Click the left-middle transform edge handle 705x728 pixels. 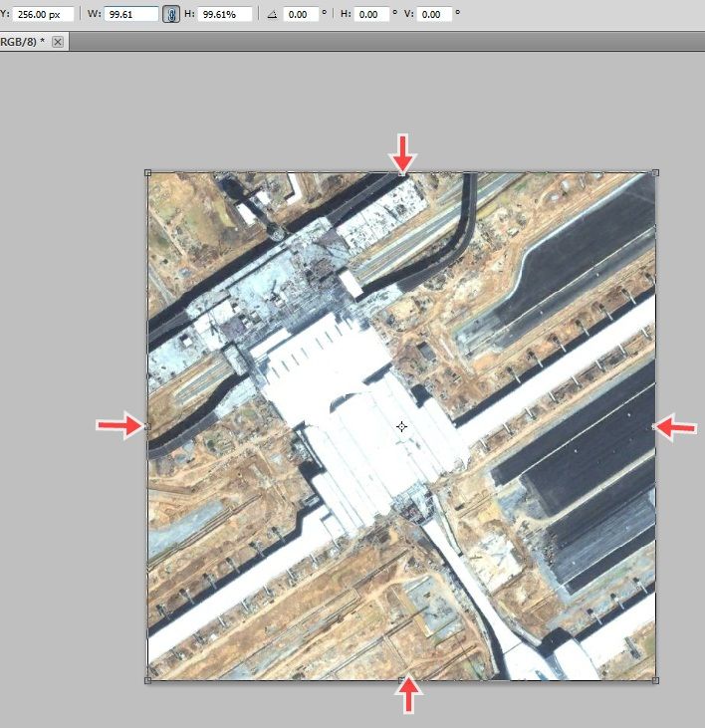pos(147,426)
